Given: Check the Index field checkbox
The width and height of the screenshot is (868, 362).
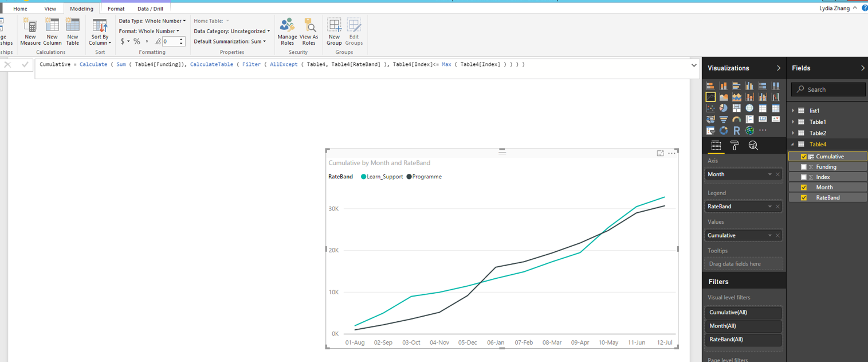Looking at the screenshot, I should (x=803, y=177).
